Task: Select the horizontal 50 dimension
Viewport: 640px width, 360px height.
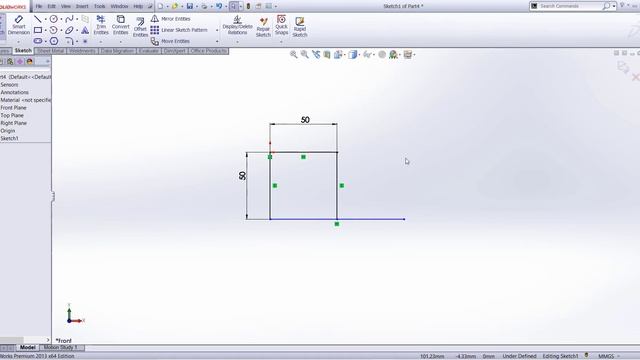Action: [x=305, y=120]
